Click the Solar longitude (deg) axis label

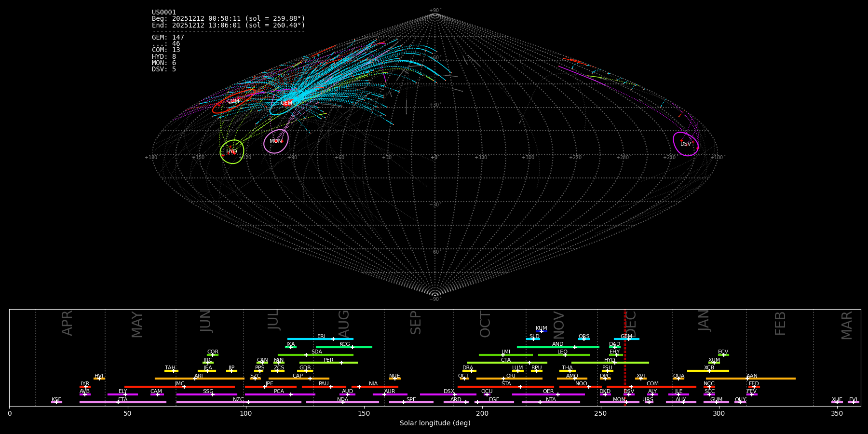click(434, 423)
